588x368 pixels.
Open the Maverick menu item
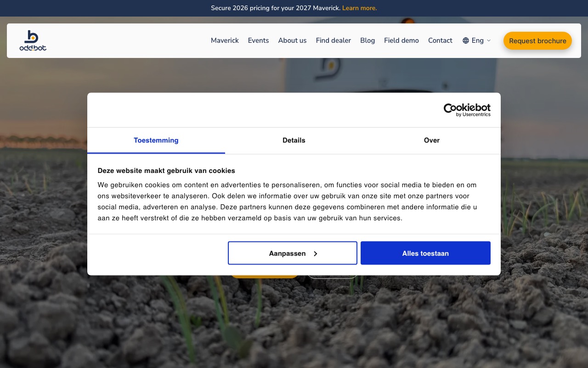coord(225,40)
